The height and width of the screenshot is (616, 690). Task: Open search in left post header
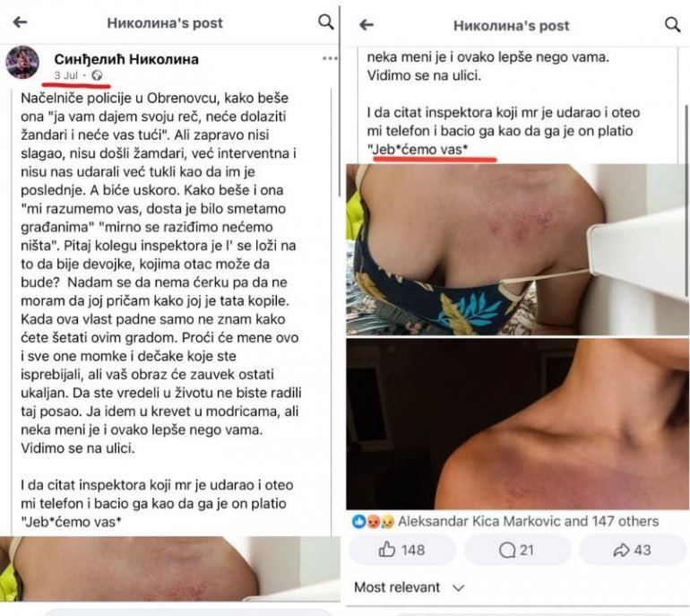[325, 22]
